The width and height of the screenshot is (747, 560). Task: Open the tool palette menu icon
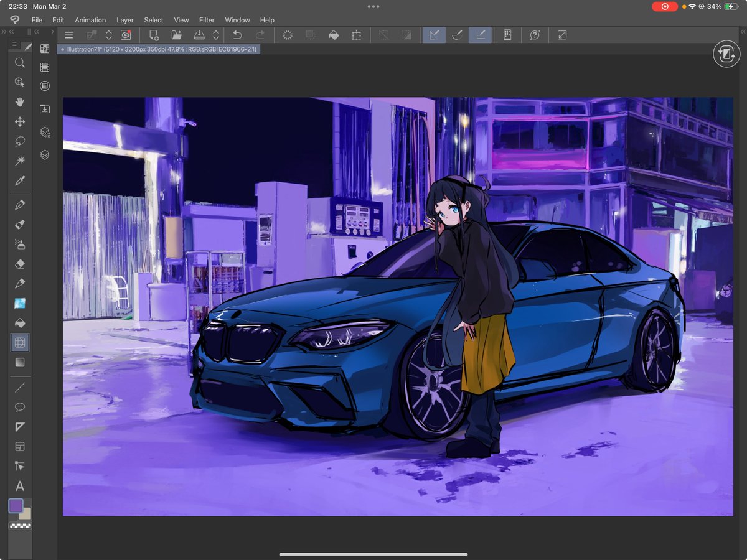click(x=14, y=45)
